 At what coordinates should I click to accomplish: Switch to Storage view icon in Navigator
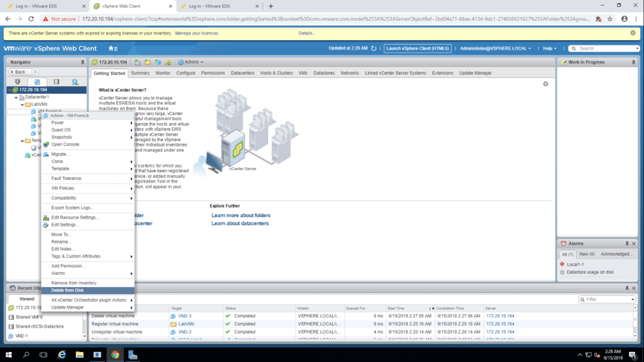[56, 82]
